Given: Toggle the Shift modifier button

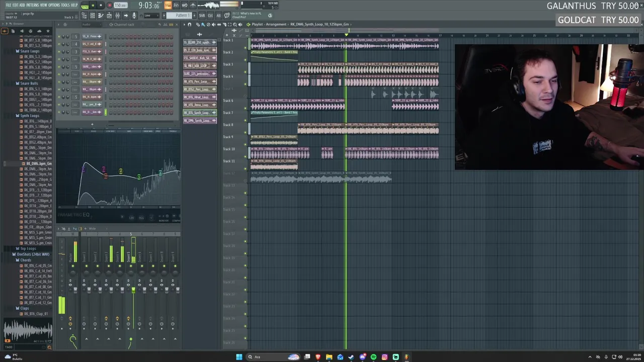Looking at the screenshot, I should click(x=202, y=16).
